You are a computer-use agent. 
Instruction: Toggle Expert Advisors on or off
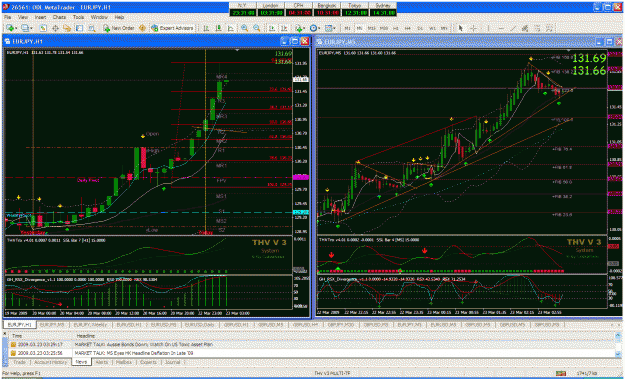point(172,28)
